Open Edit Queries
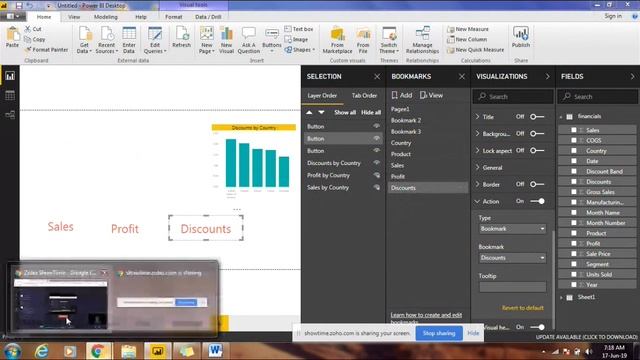Viewport: 640px width, 360px height. tap(155, 40)
